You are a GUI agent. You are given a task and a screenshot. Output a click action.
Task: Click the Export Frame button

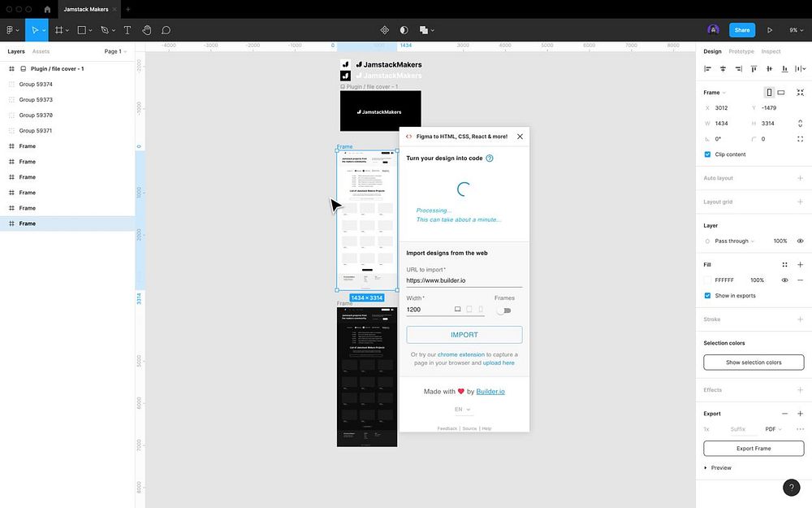[754, 449]
